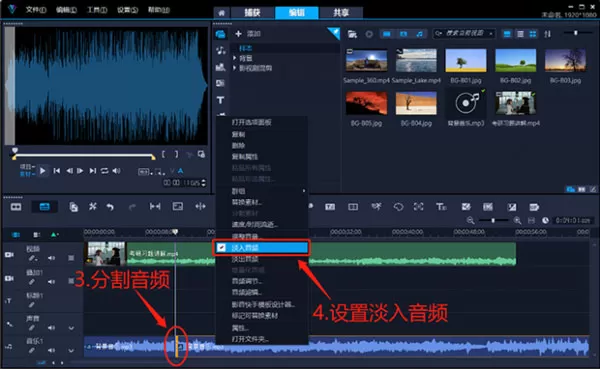Switch to the 捕获 capture tab
Image resolution: width=600 pixels, height=369 pixels.
[x=253, y=13]
